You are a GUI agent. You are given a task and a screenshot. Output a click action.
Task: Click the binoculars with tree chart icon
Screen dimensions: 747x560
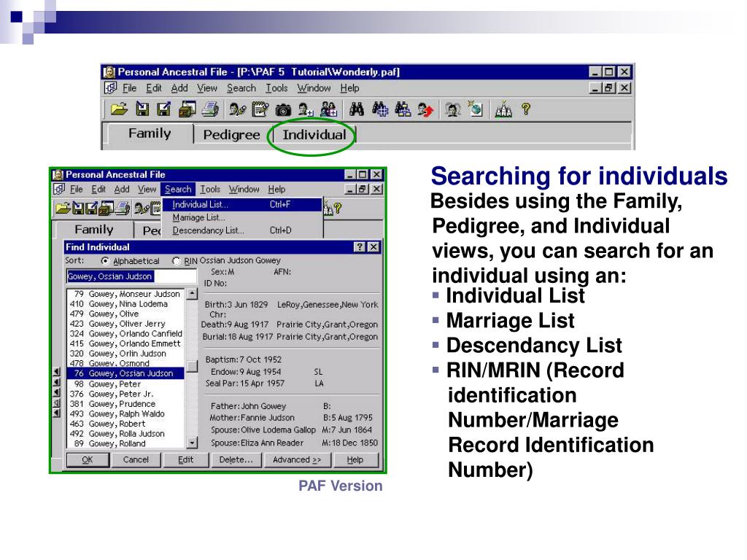(403, 109)
